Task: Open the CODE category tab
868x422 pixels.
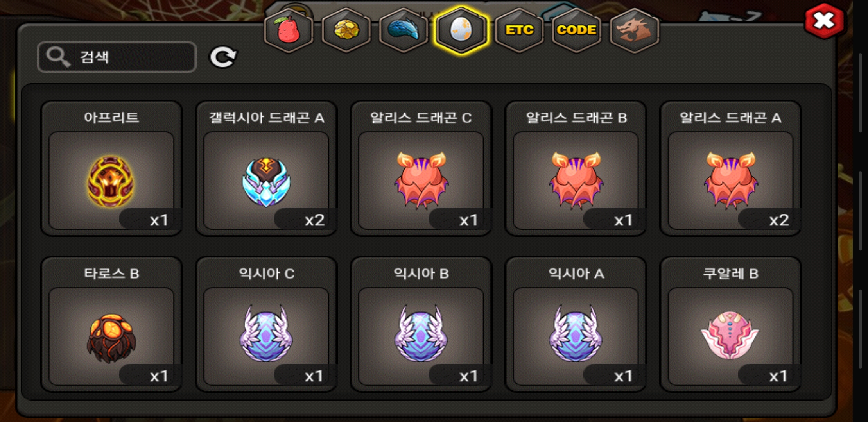Action: tap(576, 30)
